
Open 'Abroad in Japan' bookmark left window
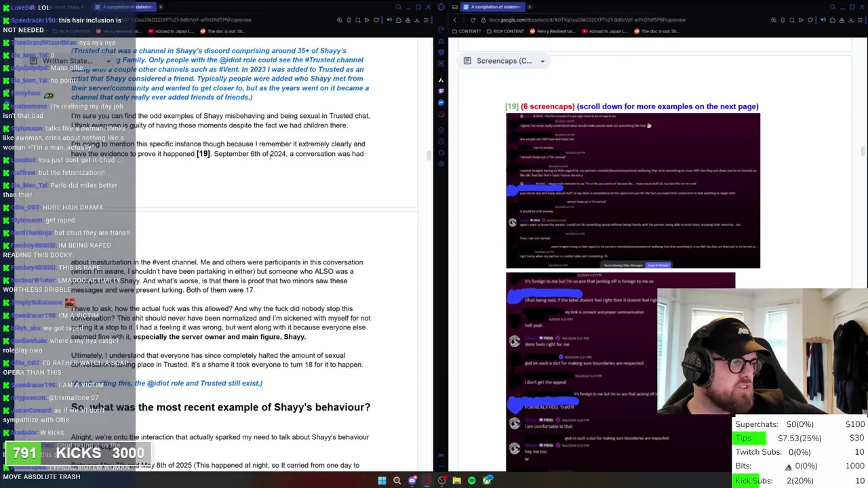pos(170,31)
